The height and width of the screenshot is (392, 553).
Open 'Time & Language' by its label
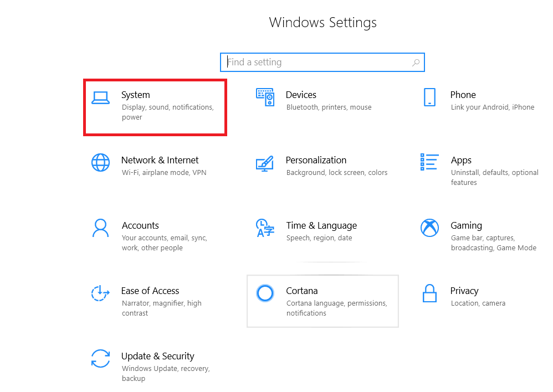click(x=321, y=225)
